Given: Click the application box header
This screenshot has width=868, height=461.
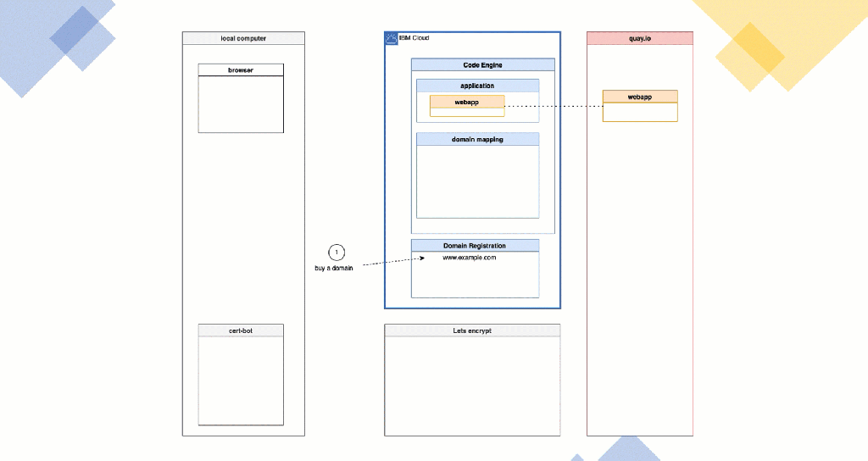Looking at the screenshot, I should tap(477, 86).
